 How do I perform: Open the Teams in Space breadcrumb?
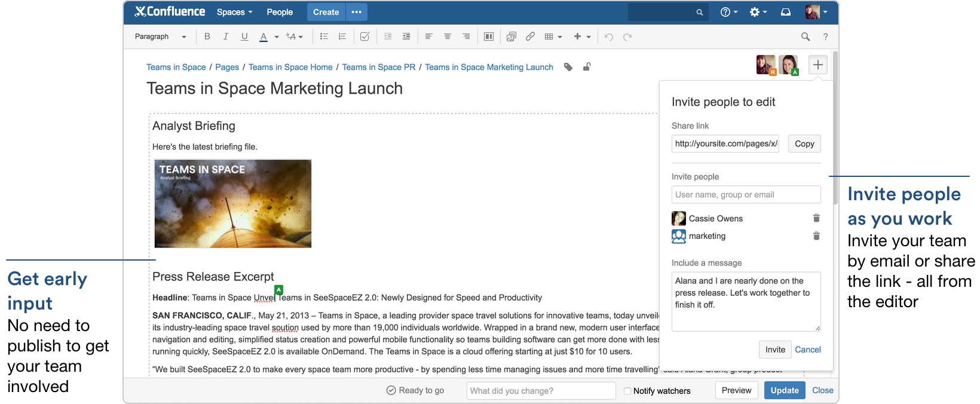click(x=176, y=67)
